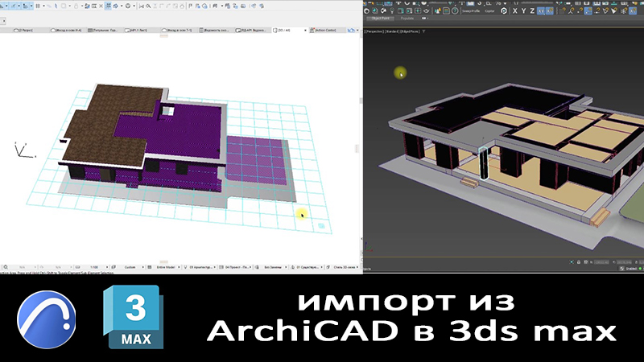The height and width of the screenshot is (362, 644).
Task: Select the highlighted column object in 3ds Max viewport
Action: (x=484, y=163)
